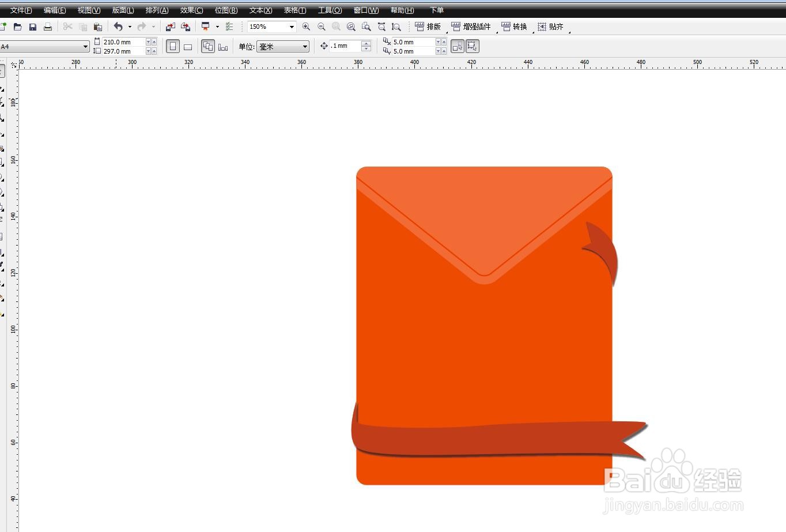Apply layout to all pages toggle
The height and width of the screenshot is (532, 786).
pos(208,47)
